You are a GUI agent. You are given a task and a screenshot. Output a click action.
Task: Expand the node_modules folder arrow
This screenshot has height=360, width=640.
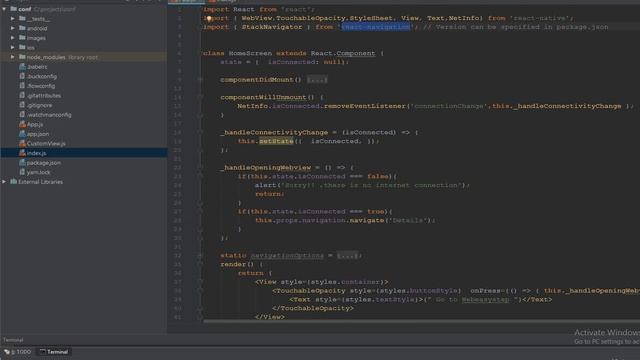[13, 57]
